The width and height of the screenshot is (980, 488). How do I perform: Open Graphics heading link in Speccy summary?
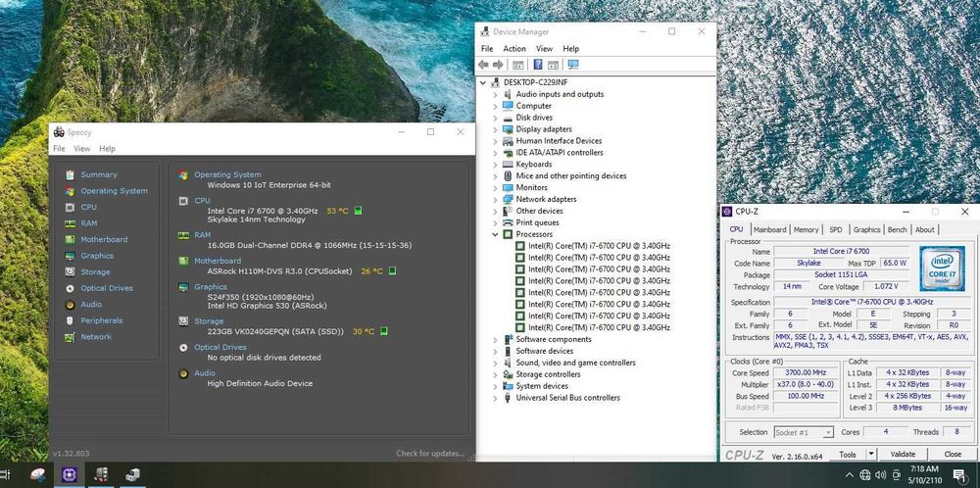coord(211,287)
